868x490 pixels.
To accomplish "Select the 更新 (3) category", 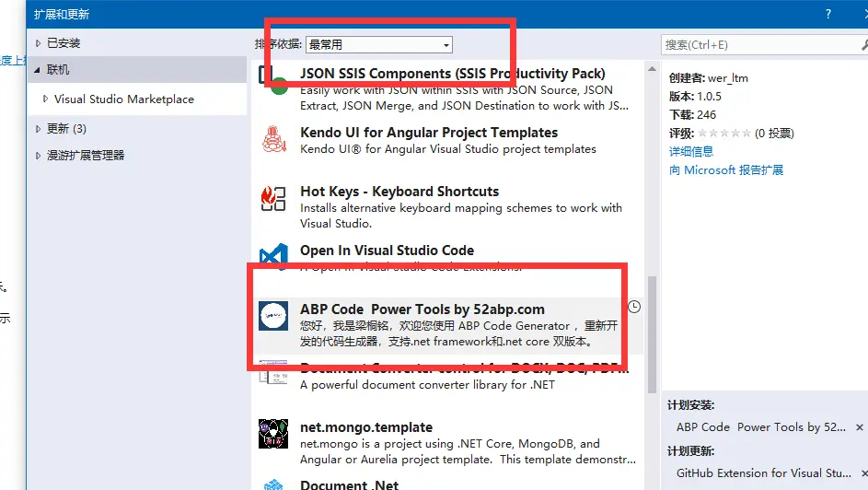I will click(66, 129).
